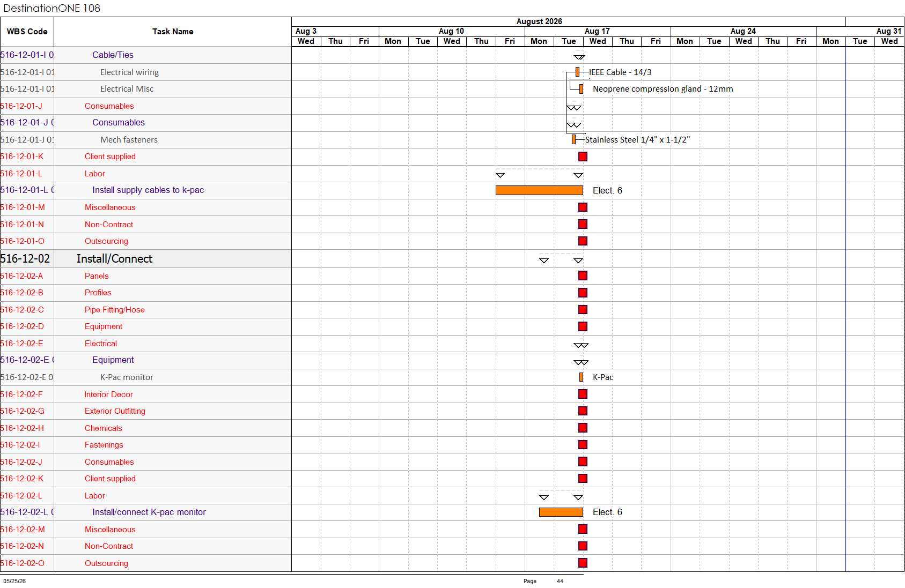Image resolution: width=905 pixels, height=588 pixels.
Task: Click red milestone for 516-12-01-N Non-Contract
Action: click(583, 224)
